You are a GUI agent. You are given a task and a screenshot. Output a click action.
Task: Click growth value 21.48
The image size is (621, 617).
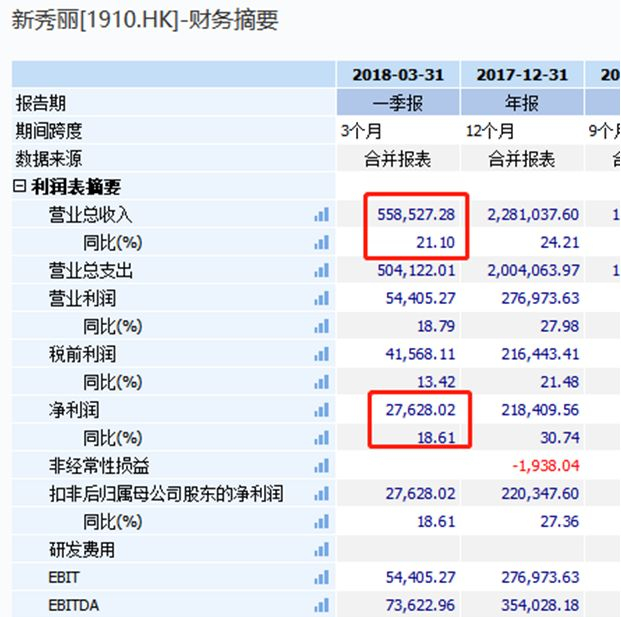[560, 382]
